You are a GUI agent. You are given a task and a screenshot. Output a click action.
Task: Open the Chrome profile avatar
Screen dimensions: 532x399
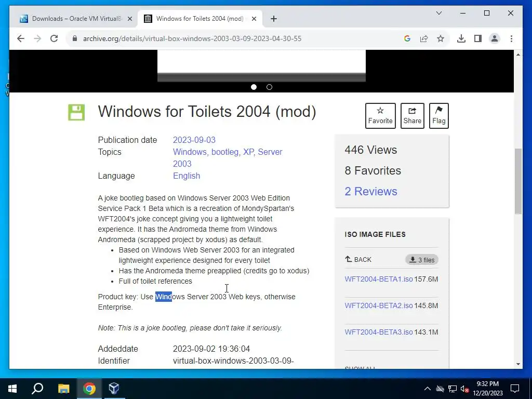coord(495,38)
